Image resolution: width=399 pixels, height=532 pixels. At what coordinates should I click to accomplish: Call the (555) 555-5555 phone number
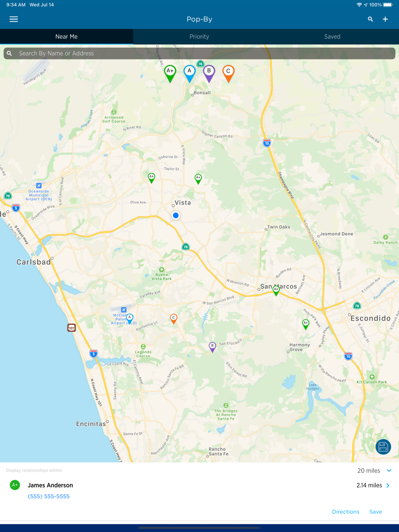(x=49, y=496)
